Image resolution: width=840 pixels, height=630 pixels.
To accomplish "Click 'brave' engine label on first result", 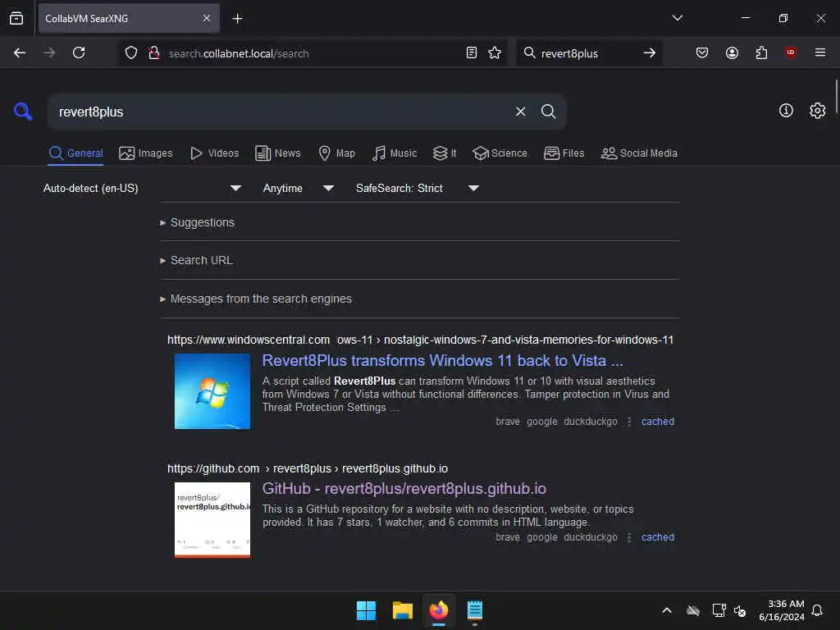I will point(507,422).
